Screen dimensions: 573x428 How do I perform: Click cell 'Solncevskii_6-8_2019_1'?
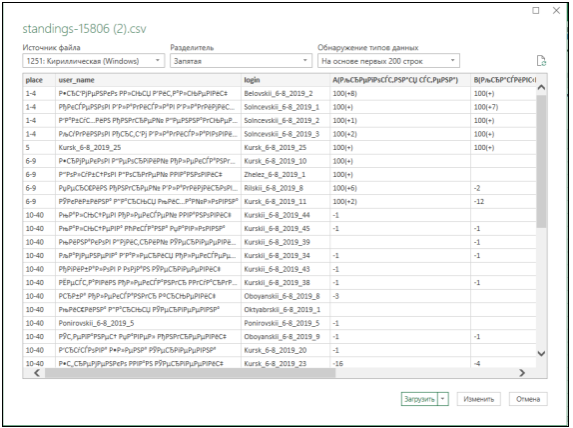(x=285, y=107)
